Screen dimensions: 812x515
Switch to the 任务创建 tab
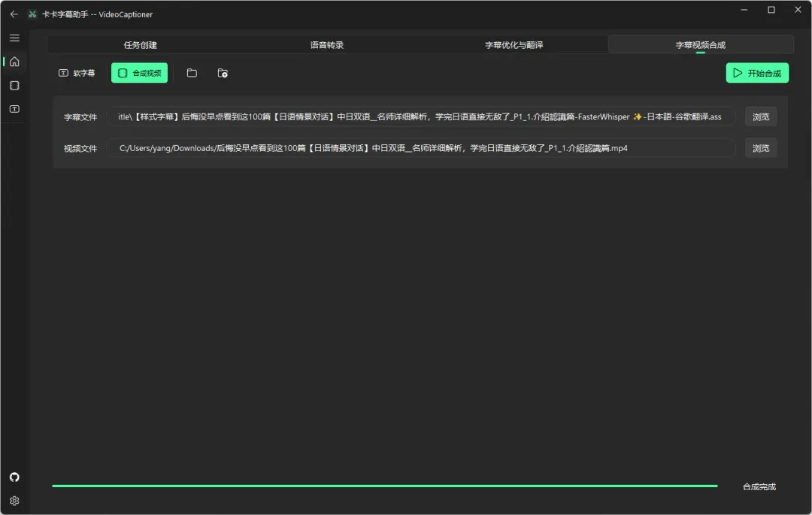click(x=141, y=45)
